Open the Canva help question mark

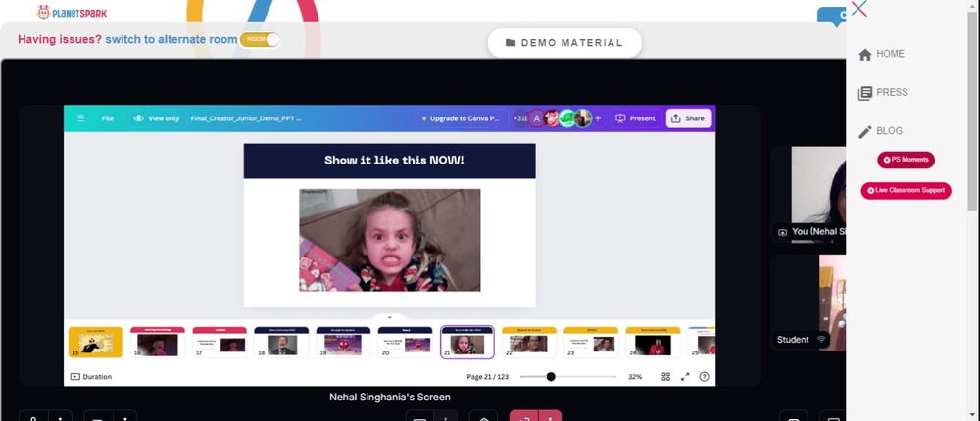(705, 377)
